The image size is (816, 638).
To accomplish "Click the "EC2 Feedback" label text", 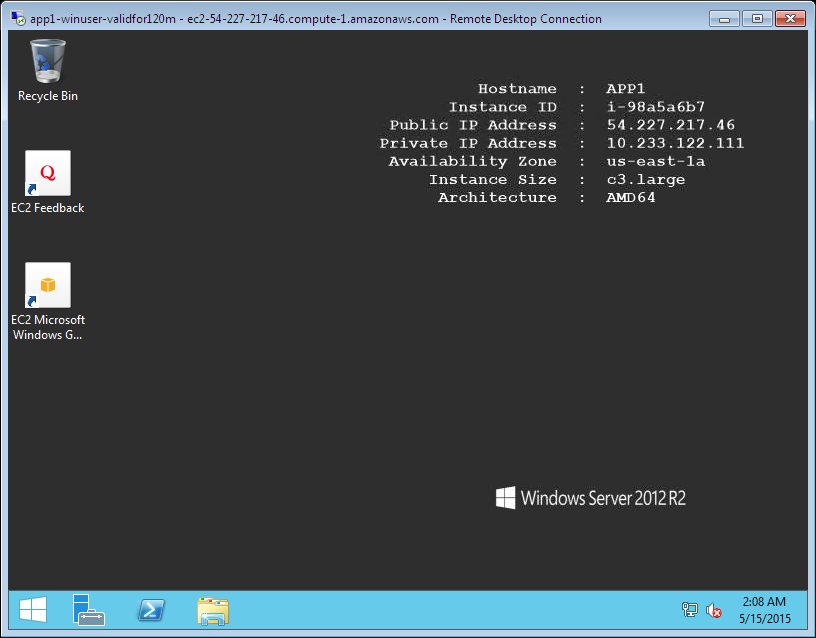I will point(47,208).
